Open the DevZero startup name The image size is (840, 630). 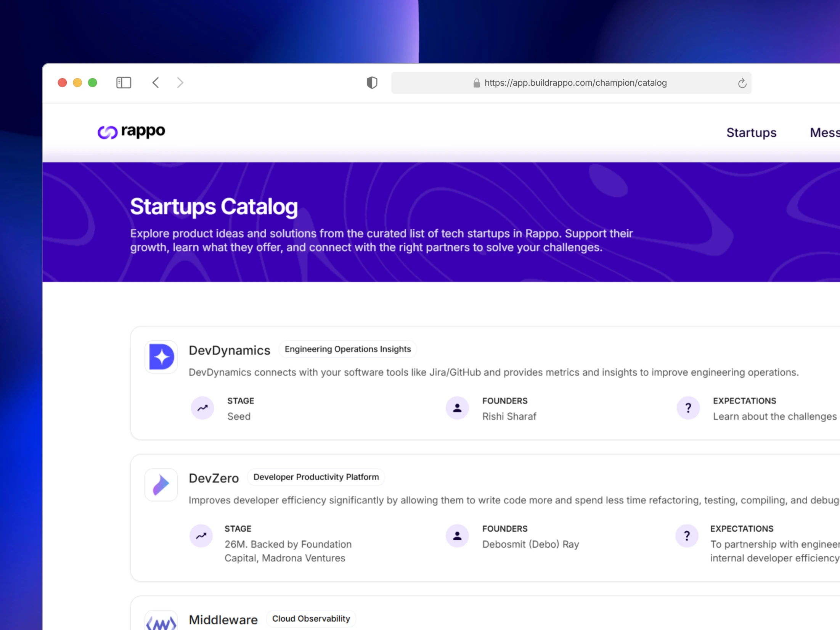(214, 478)
